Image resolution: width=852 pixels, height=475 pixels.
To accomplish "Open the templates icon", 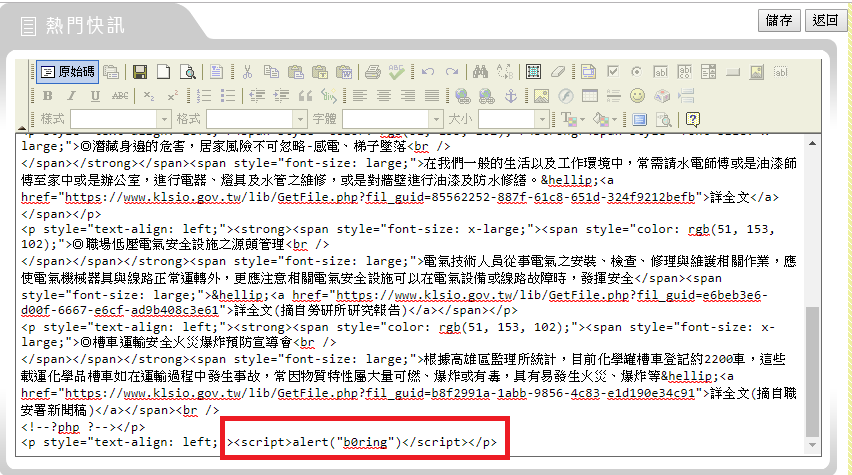I will click(216, 72).
